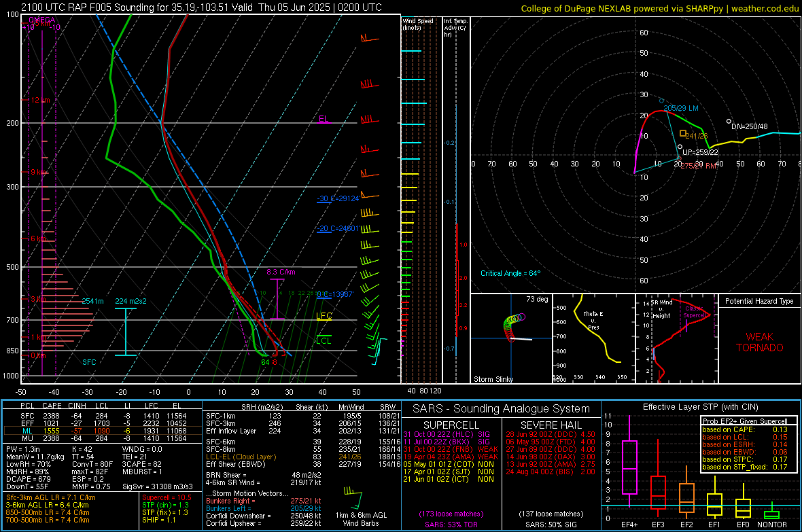The height and width of the screenshot is (532, 802).
Task: Click the Eff Inflow Layer row label
Action: (231, 431)
